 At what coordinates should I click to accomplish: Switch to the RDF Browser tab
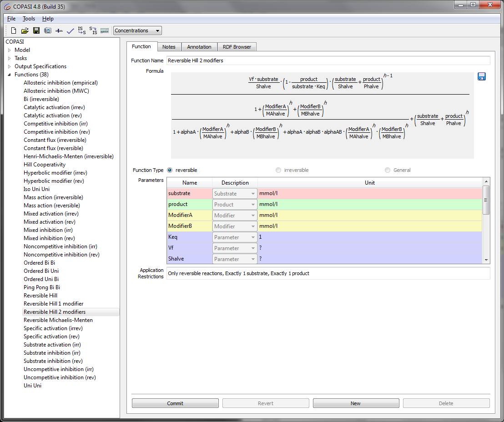pos(237,47)
